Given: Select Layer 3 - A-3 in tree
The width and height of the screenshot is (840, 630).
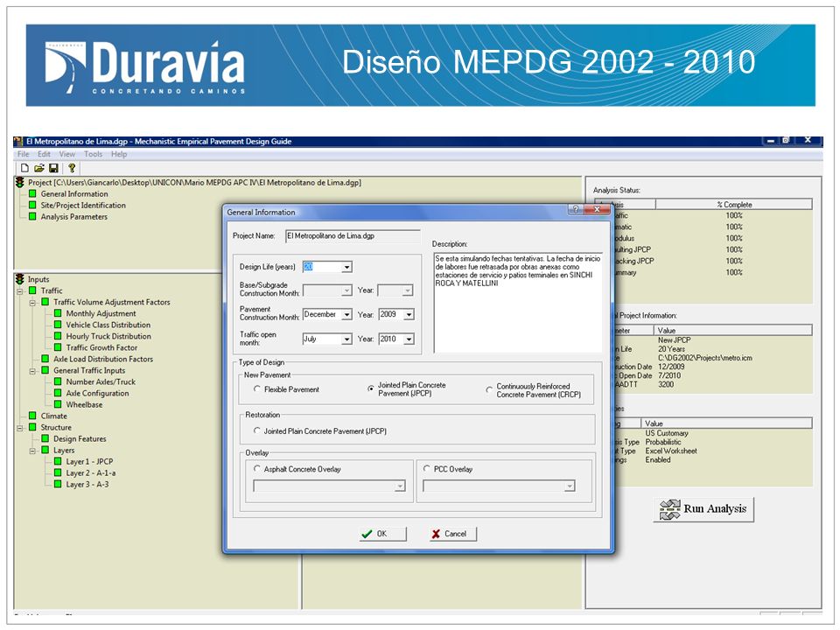Looking at the screenshot, I should pyautogui.click(x=87, y=484).
